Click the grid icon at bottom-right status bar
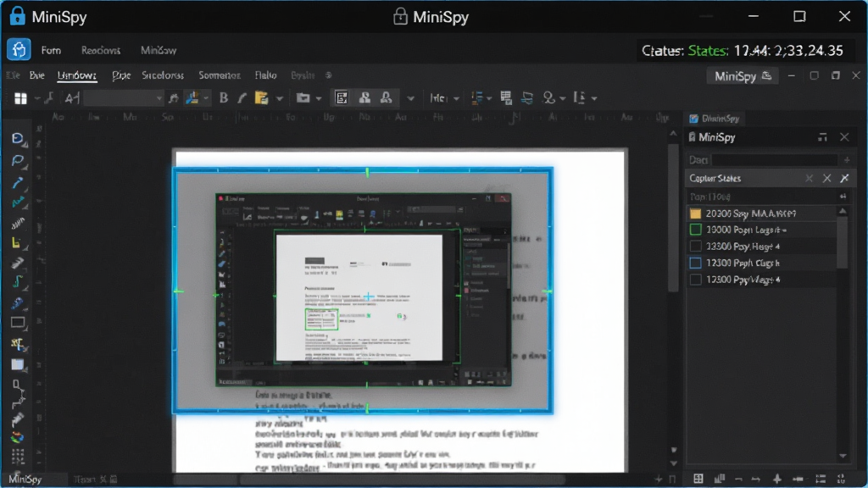This screenshot has width=868, height=488. (698, 479)
